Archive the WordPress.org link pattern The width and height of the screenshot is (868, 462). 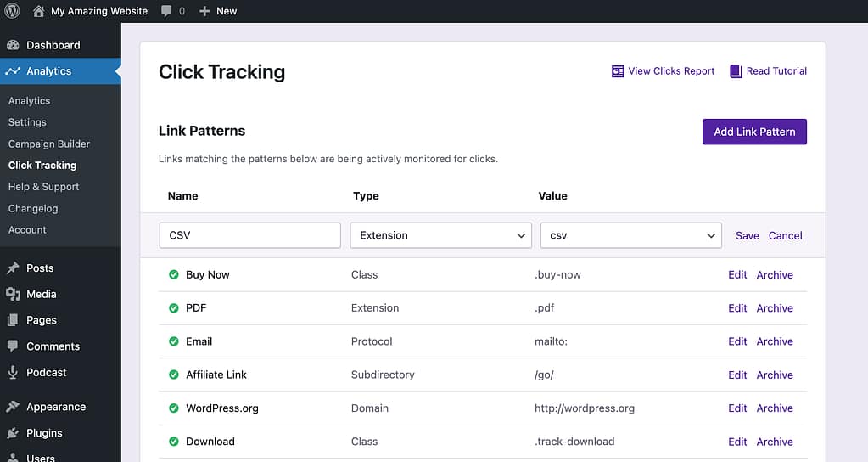[775, 408]
